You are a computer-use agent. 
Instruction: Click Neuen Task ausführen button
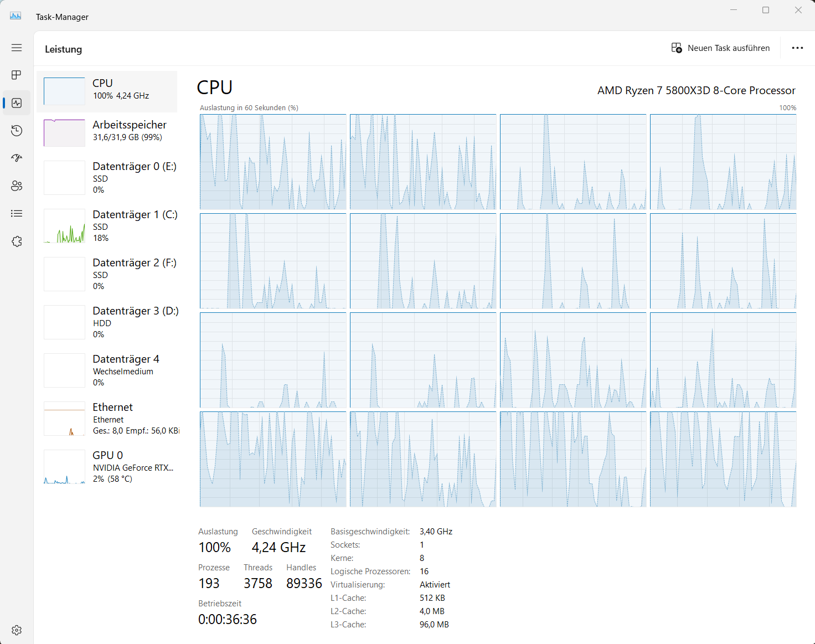(x=720, y=48)
